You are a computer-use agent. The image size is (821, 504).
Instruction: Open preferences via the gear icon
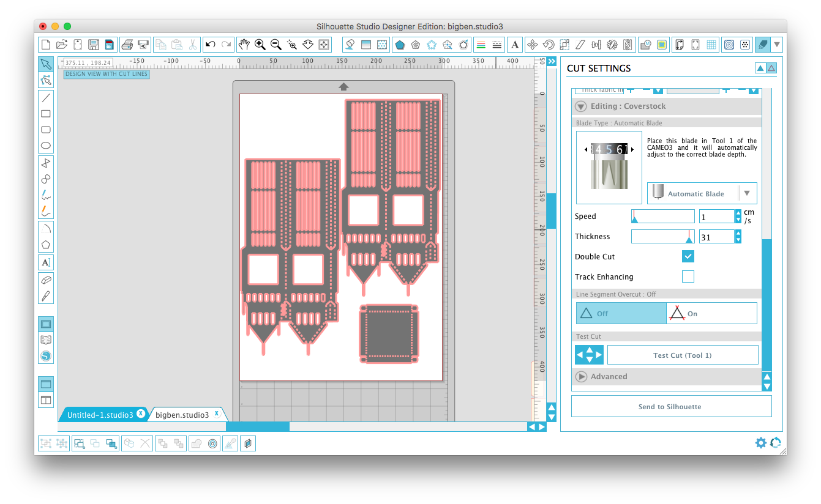[x=760, y=443]
